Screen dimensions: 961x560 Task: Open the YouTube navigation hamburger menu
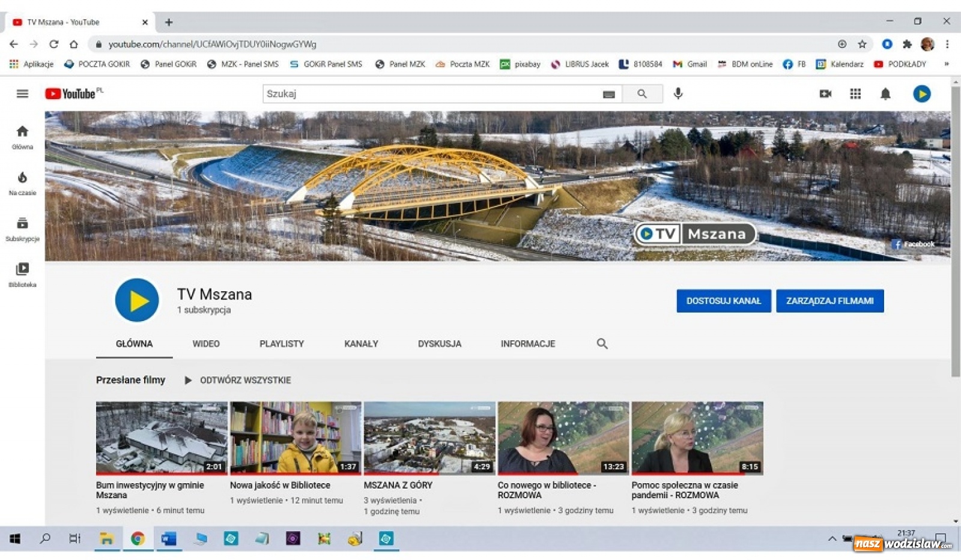pyautogui.click(x=22, y=93)
